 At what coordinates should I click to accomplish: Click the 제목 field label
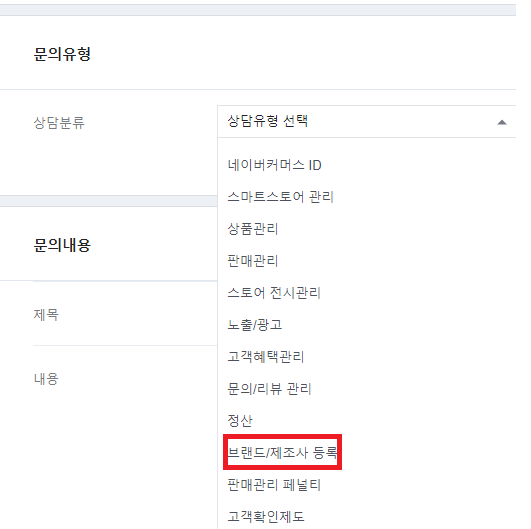pos(46,315)
